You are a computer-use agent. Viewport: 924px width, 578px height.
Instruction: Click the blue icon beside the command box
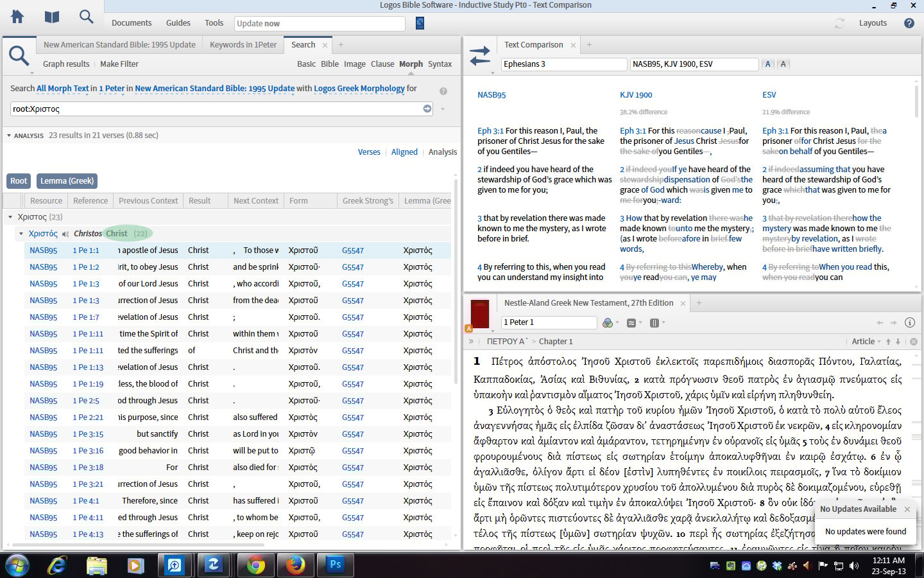tap(420, 23)
